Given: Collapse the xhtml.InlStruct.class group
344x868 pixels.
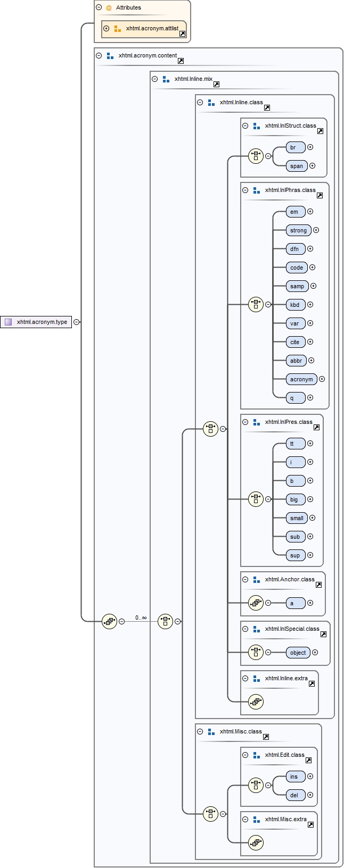Looking at the screenshot, I should [245, 126].
